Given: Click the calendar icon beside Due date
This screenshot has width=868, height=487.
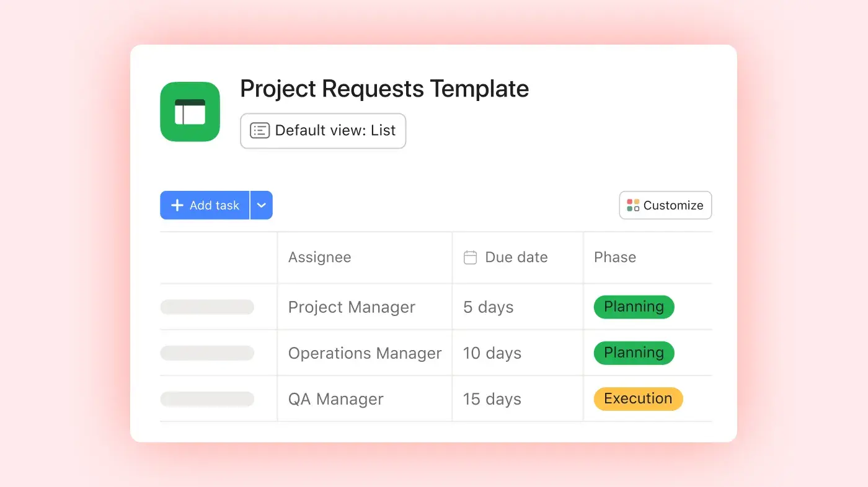Looking at the screenshot, I should click(x=471, y=257).
